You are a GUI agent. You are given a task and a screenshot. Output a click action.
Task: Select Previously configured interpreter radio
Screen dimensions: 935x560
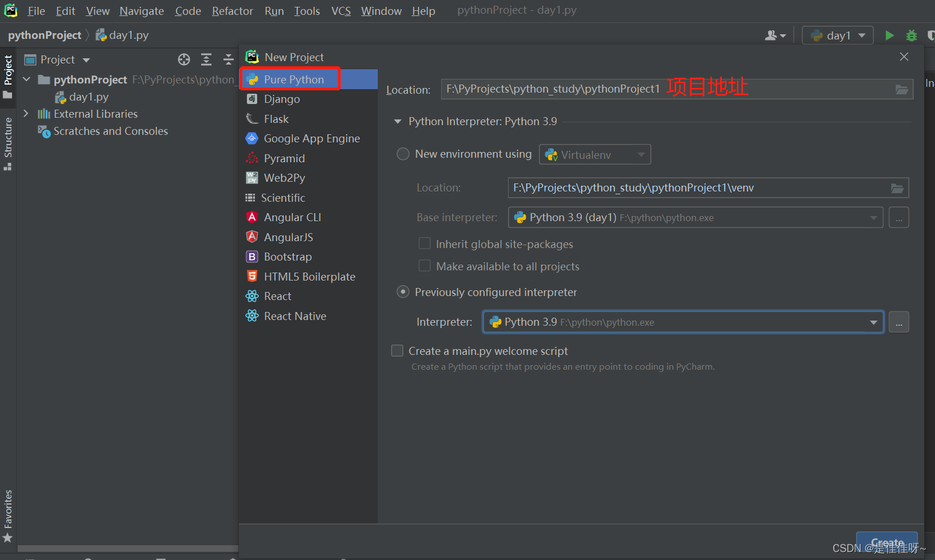click(403, 292)
